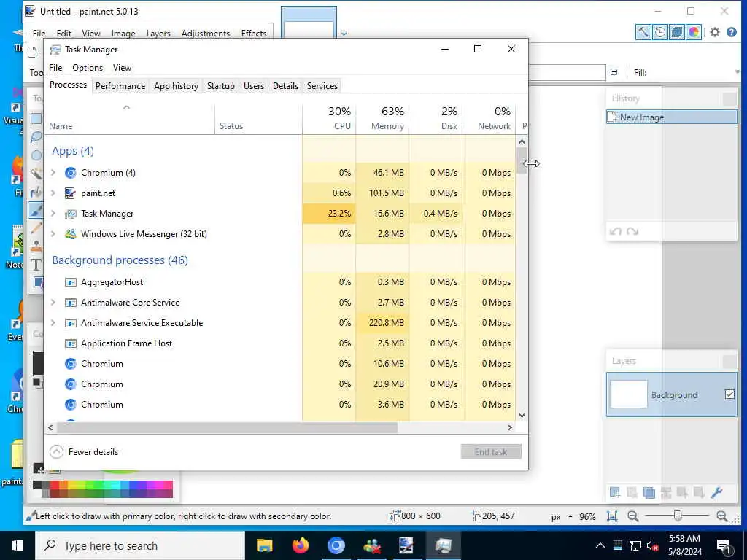Open Layer Properties wrench icon
This screenshot has width=747, height=560.
[716, 492]
